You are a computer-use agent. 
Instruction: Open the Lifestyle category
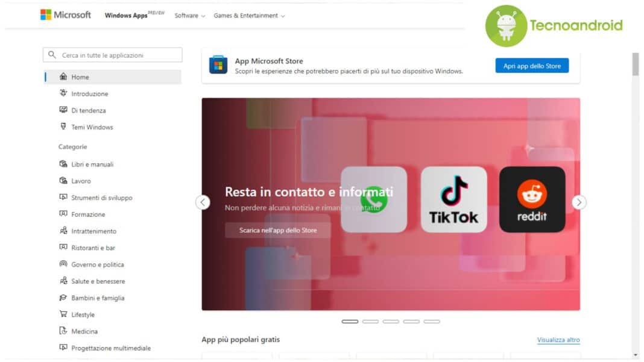[x=83, y=315]
